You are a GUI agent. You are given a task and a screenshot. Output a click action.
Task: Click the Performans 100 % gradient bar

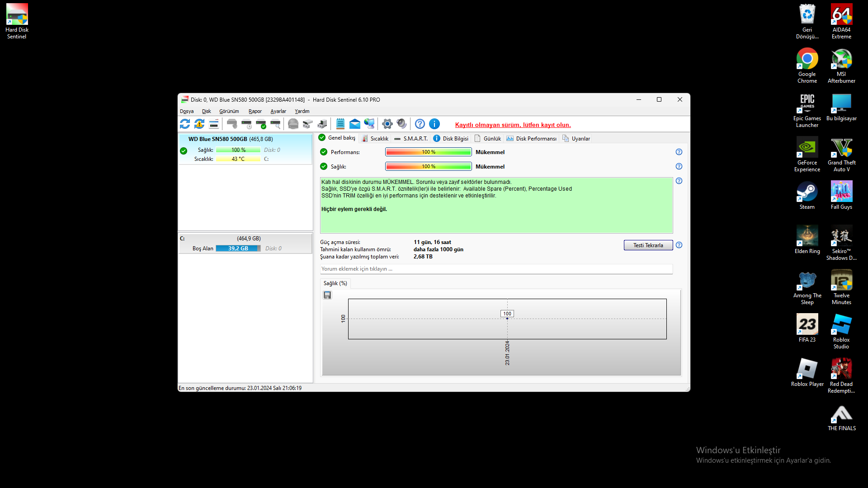428,152
